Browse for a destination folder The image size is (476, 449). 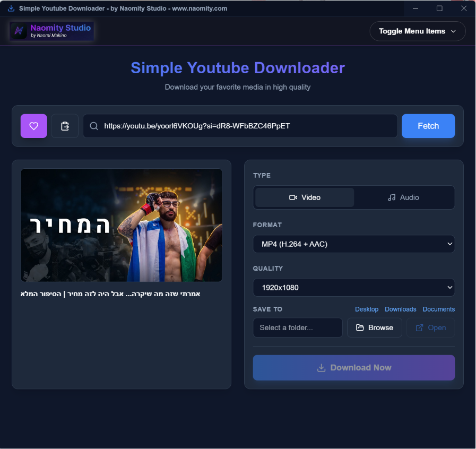375,327
